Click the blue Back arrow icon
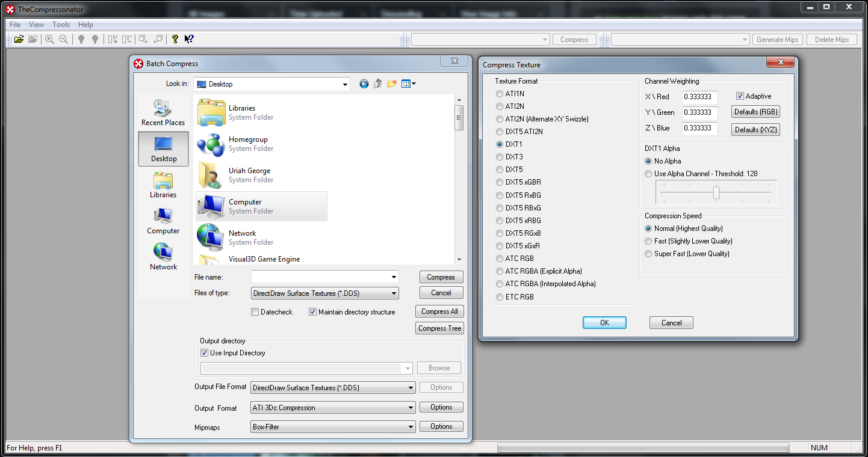Screen dimensions: 868x457 point(364,84)
